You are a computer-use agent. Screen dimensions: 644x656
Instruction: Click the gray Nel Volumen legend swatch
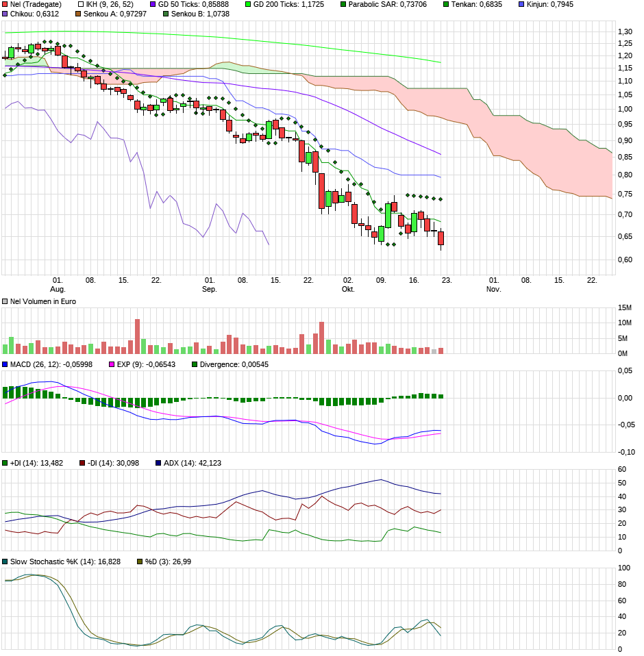click(x=5, y=302)
